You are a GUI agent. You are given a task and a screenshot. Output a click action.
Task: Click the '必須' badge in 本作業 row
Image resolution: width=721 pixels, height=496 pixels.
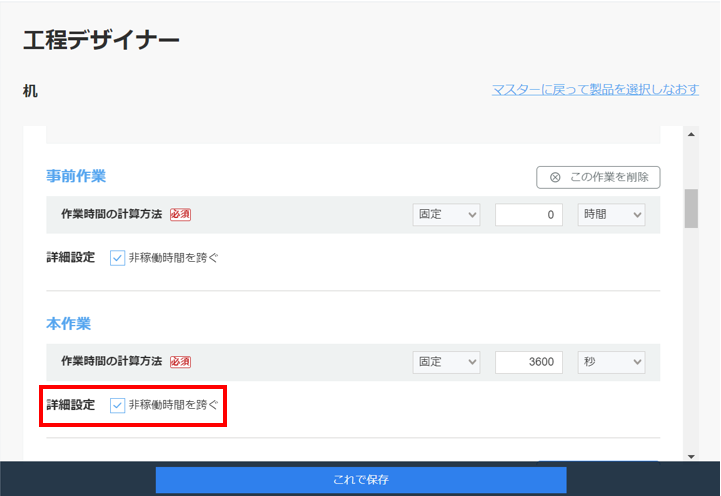pos(180,362)
